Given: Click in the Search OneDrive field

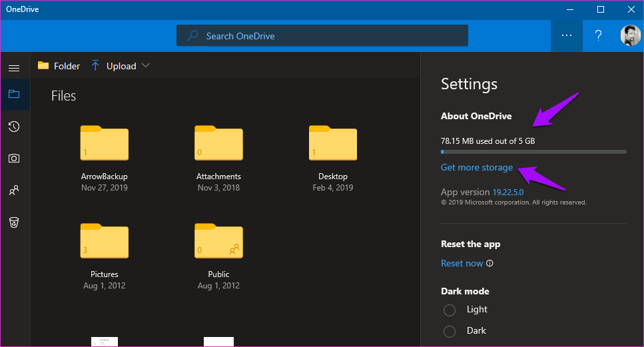Looking at the screenshot, I should coord(322,36).
